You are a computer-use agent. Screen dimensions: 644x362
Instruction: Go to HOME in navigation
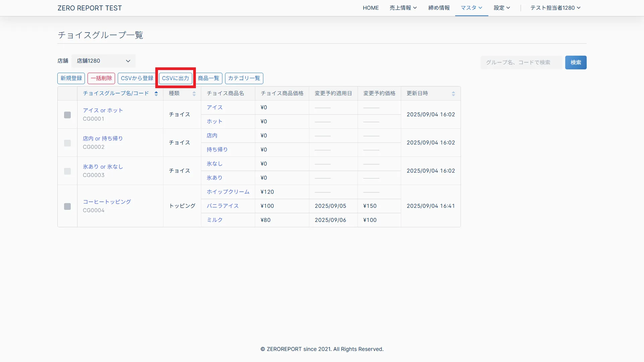pos(371,8)
